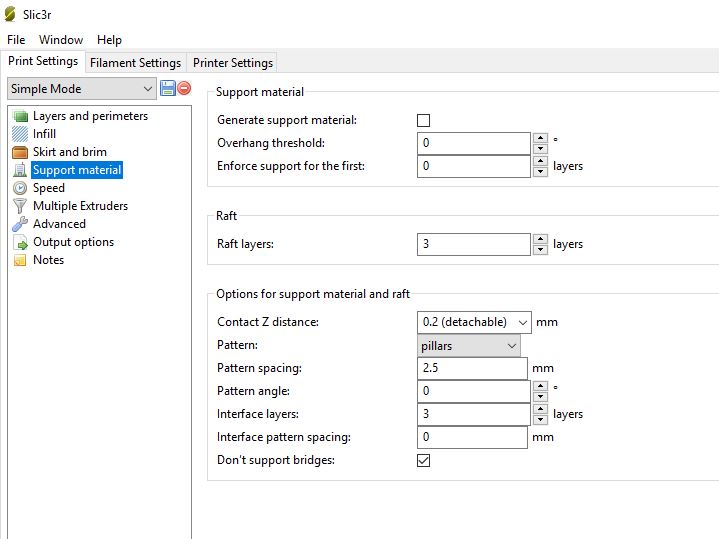This screenshot has width=719, height=539.
Task: Decrease Raft layers with down arrow
Action: click(x=541, y=250)
